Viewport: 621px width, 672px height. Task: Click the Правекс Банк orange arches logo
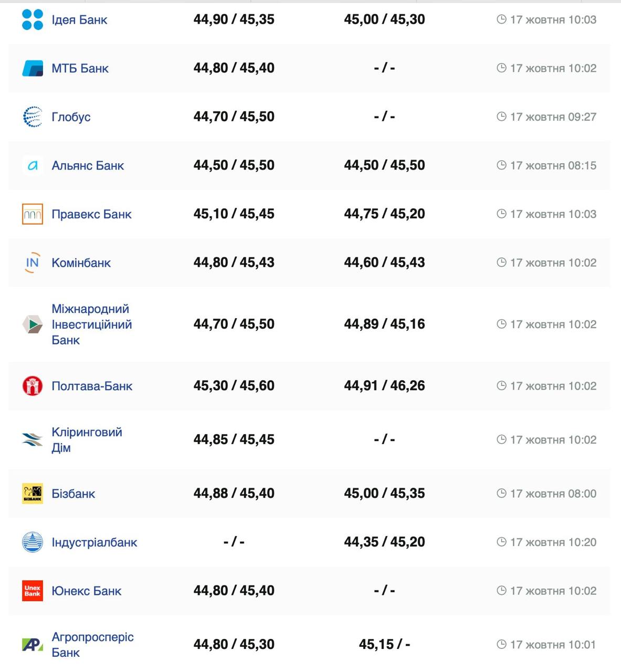coord(33,214)
